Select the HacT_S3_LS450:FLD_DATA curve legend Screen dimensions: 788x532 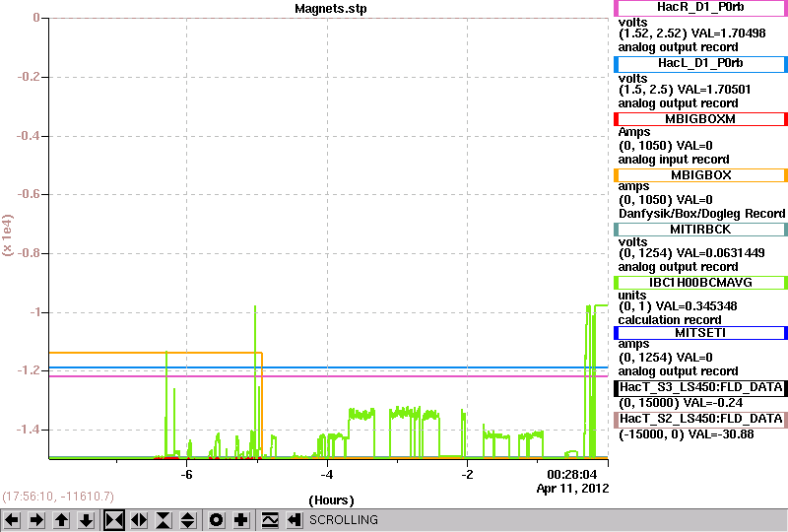pyautogui.click(x=700, y=388)
